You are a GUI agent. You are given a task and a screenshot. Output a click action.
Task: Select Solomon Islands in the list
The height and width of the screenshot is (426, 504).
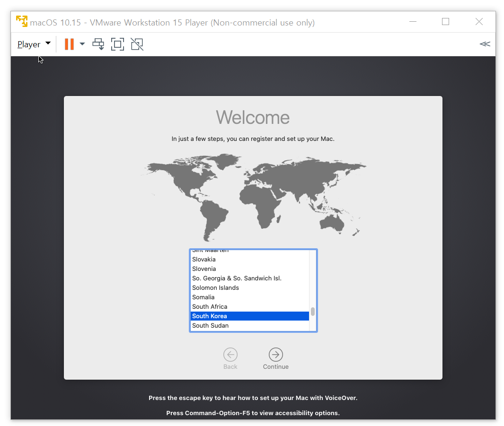pos(215,287)
